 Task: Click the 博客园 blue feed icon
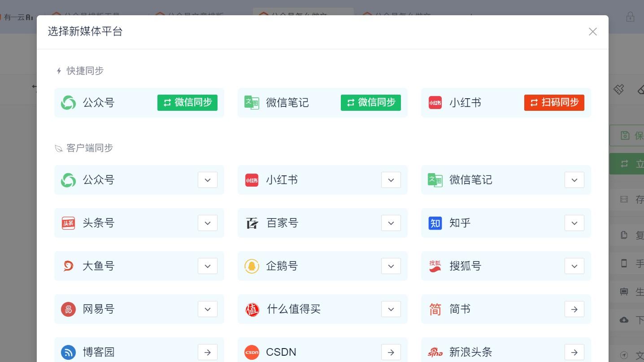(68, 352)
